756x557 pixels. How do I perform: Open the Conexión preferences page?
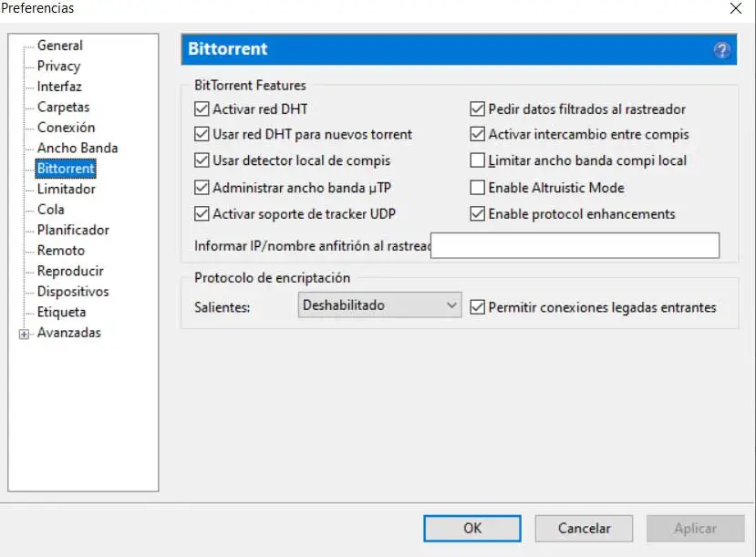(x=66, y=128)
